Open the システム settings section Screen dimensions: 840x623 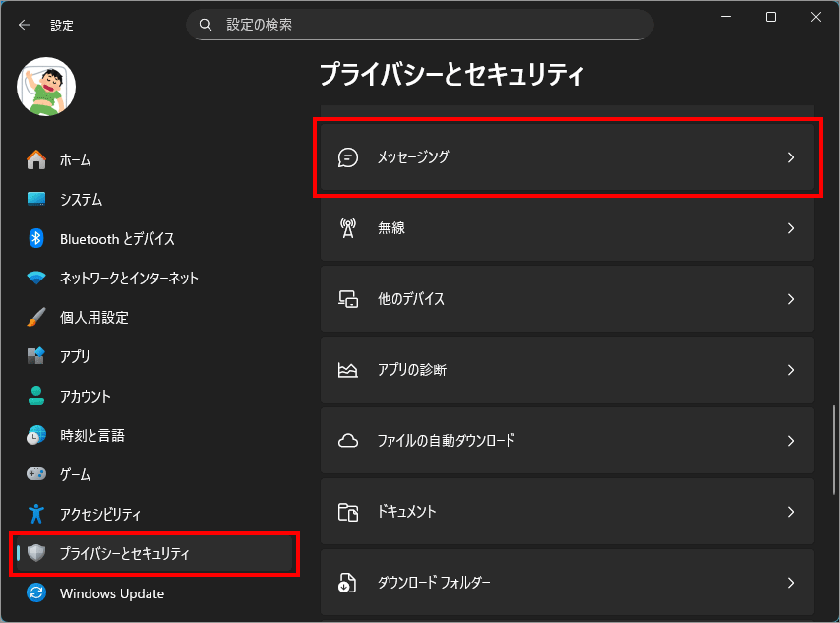point(81,199)
